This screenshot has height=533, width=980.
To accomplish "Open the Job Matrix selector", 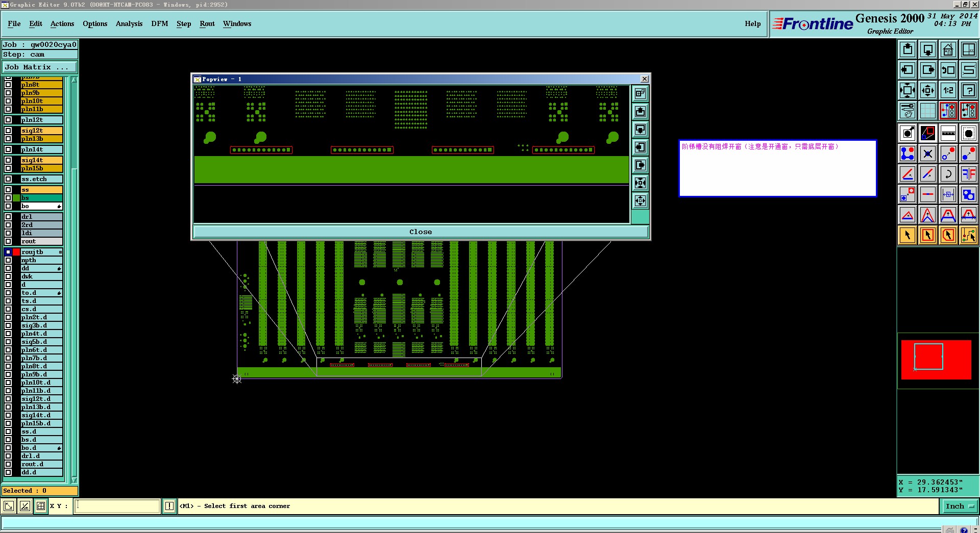I will 40,67.
